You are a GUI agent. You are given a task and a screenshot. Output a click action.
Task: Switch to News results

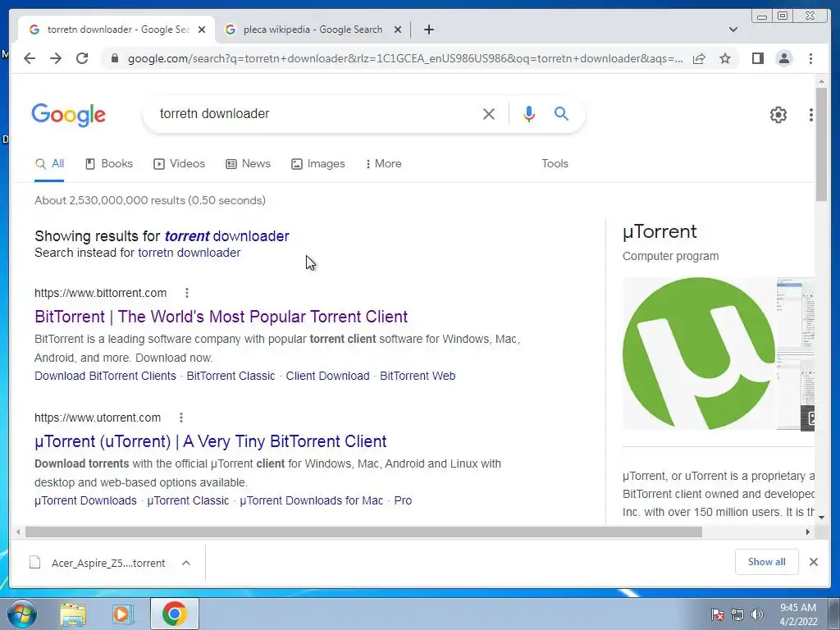coord(248,164)
